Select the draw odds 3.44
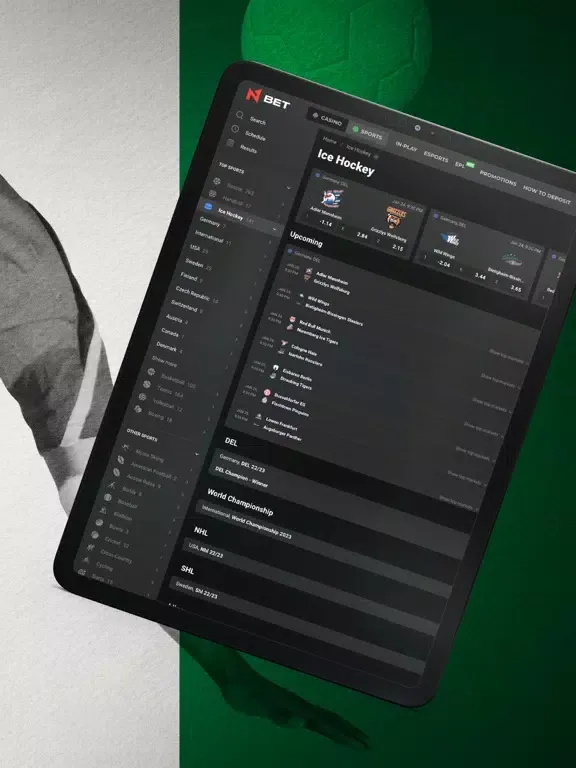 pos(480,276)
